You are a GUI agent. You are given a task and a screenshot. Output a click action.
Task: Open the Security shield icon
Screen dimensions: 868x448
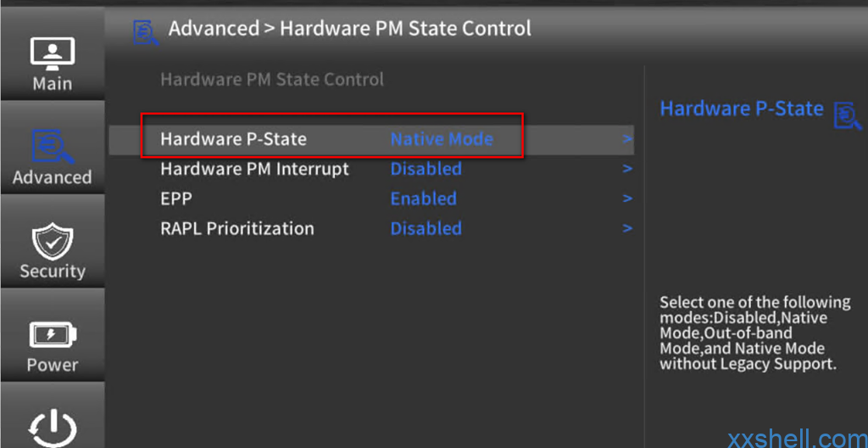click(52, 241)
